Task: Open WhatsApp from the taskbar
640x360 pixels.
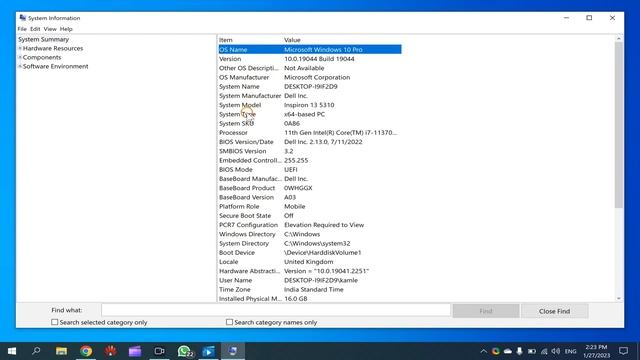Action: click(184, 351)
